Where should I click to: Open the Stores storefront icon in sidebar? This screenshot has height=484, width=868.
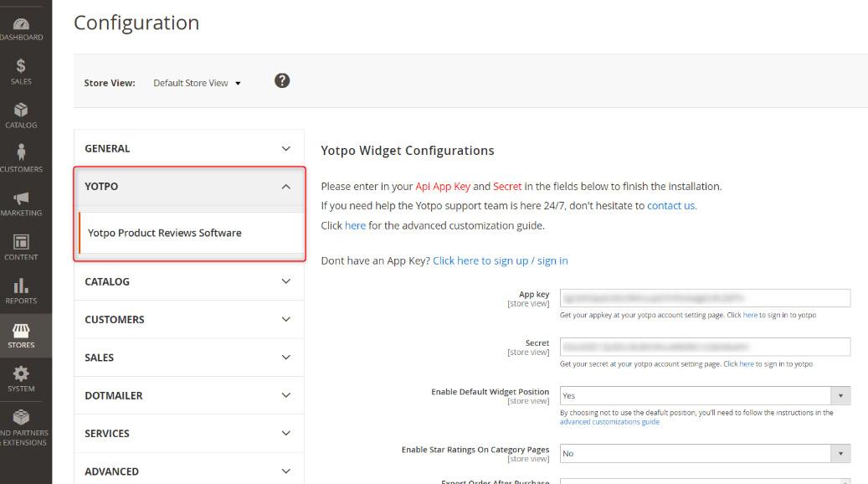point(21,331)
